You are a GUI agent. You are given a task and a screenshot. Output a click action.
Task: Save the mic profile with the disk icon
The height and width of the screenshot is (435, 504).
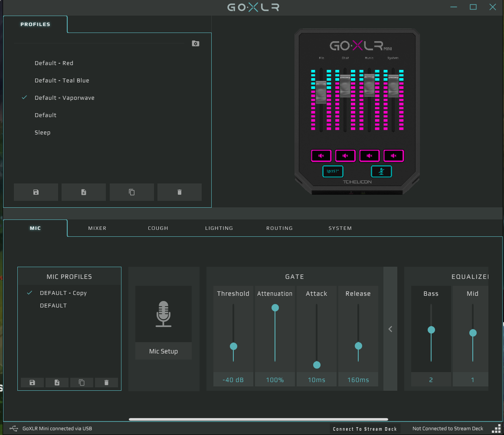[32, 382]
